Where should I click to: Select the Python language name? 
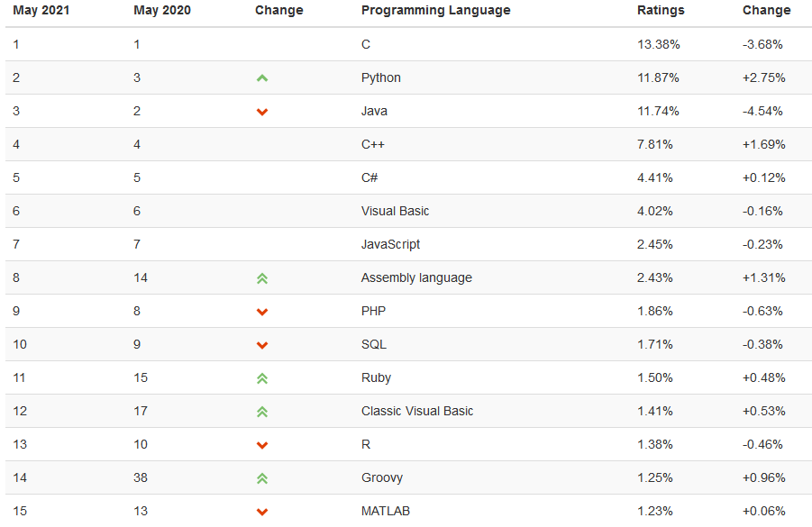[x=380, y=77]
